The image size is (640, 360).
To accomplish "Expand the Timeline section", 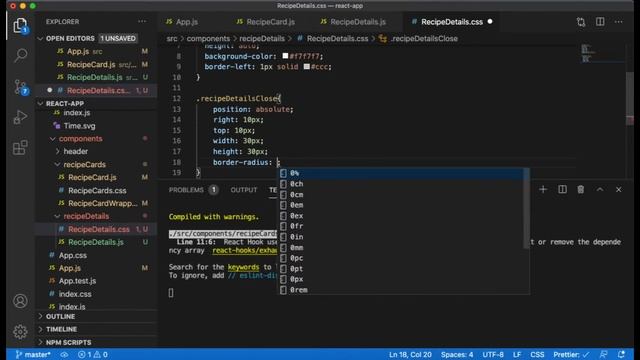I will [x=61, y=329].
